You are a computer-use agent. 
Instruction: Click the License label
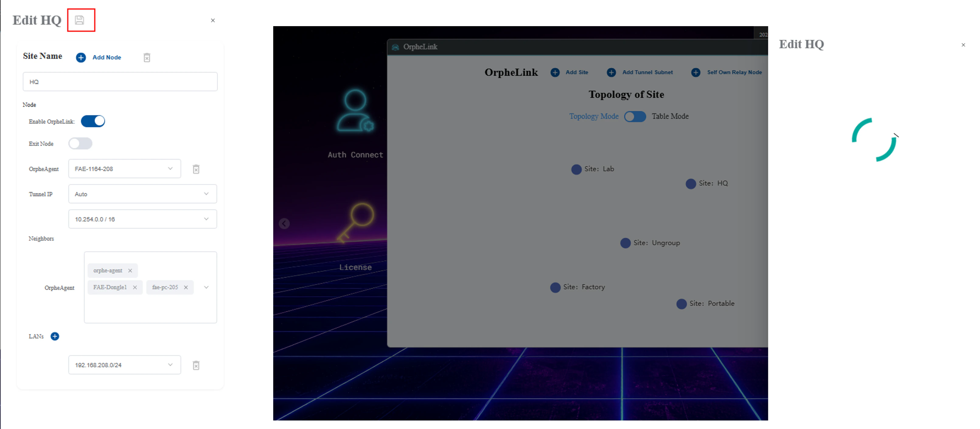(x=355, y=267)
